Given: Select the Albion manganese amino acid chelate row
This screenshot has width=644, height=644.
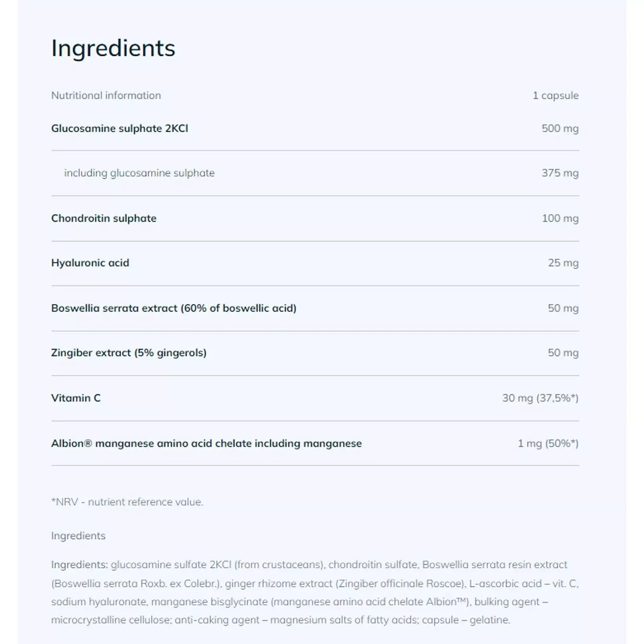Looking at the screenshot, I should pyautogui.click(x=315, y=444).
